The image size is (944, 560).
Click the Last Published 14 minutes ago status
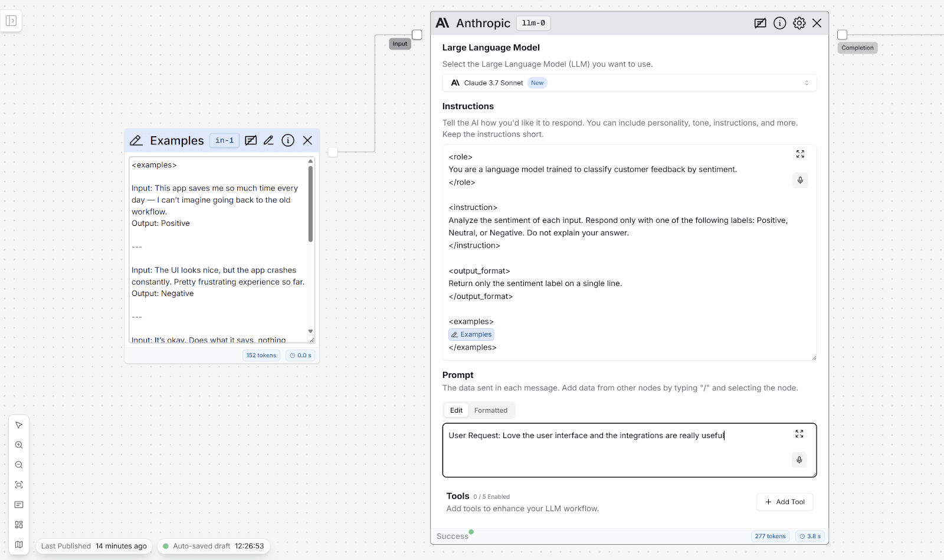[x=94, y=546]
